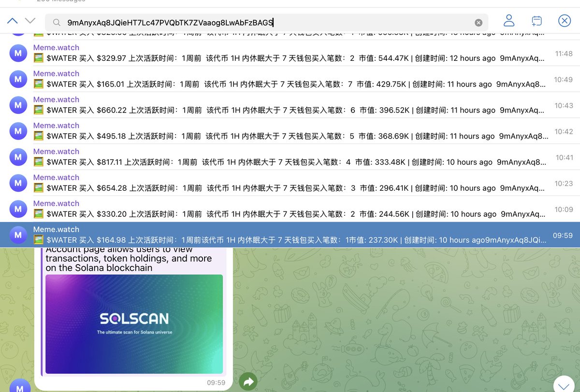
Task: Jump to the bottom of the chat
Action: tap(563, 384)
